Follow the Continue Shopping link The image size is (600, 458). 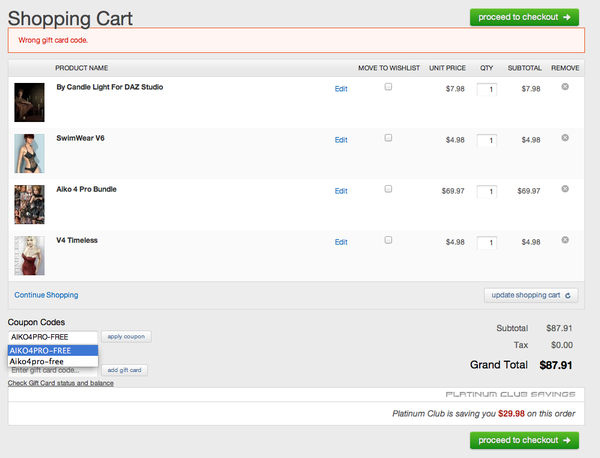pos(46,295)
